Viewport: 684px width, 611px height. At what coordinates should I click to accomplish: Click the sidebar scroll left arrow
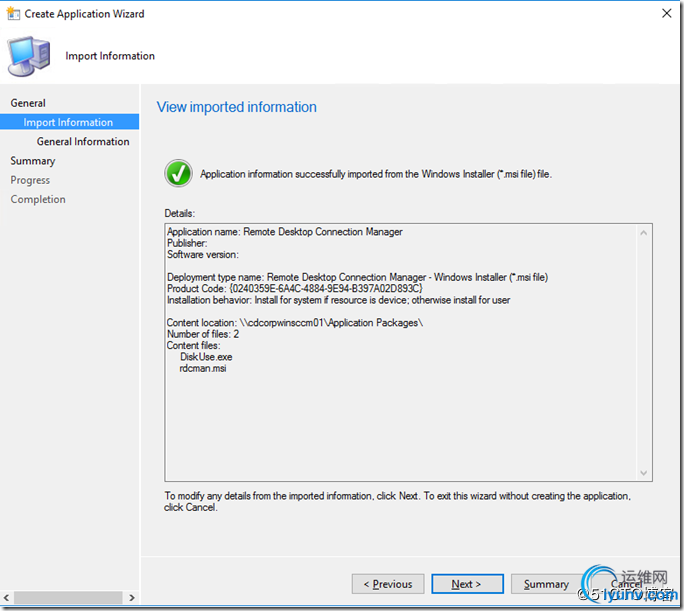pyautogui.click(x=6, y=597)
